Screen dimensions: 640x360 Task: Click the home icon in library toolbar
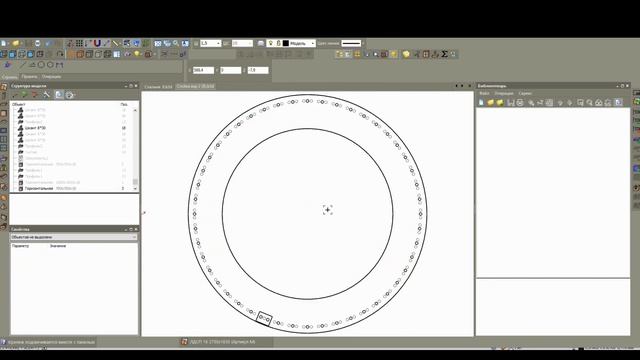point(598,102)
